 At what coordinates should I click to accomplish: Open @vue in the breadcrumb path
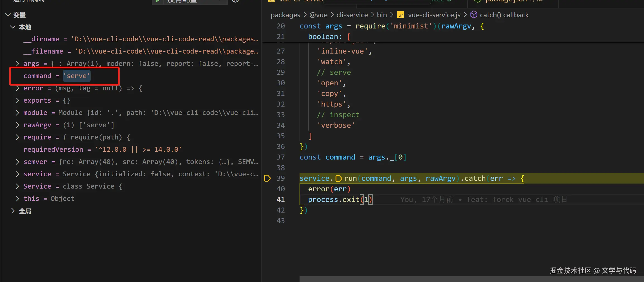coord(319,15)
